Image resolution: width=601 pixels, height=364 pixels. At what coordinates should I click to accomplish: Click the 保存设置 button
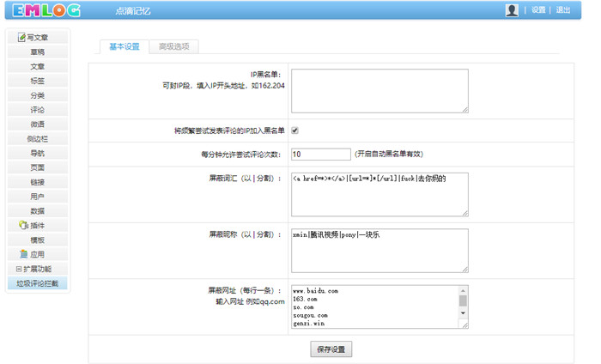331,349
